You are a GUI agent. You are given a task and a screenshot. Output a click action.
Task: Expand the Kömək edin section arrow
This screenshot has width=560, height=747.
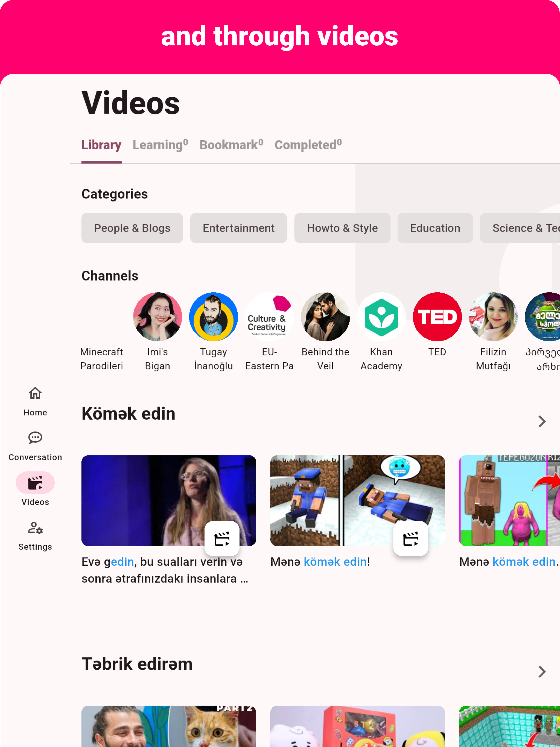542,421
